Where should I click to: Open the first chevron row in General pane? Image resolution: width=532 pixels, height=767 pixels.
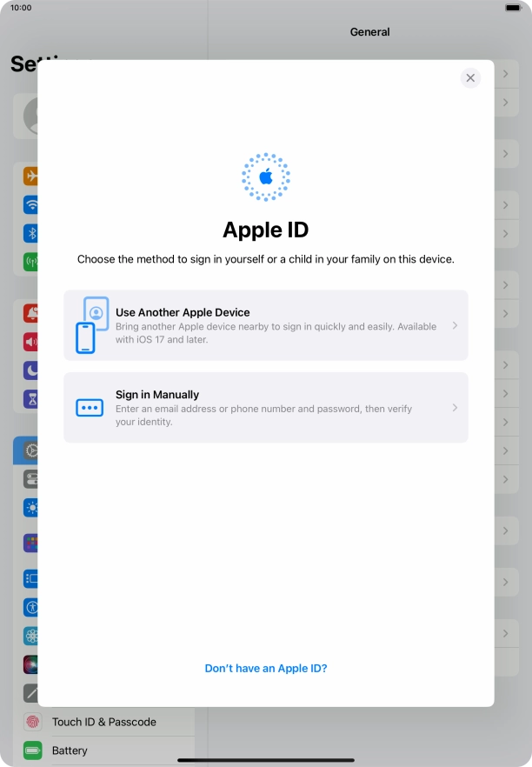tap(505, 75)
